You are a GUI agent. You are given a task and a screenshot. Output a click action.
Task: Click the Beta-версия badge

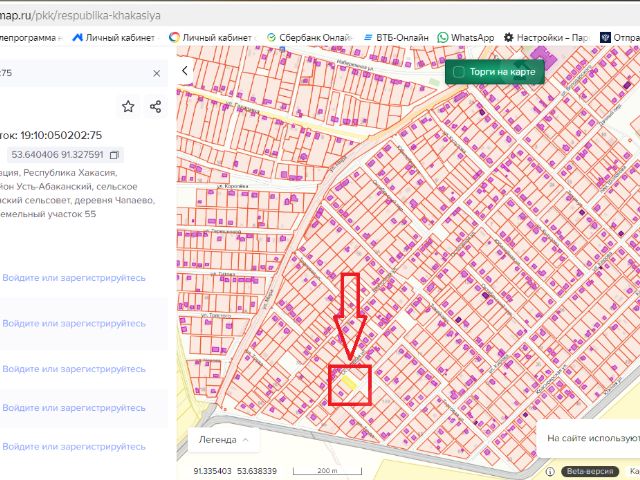[590, 471]
